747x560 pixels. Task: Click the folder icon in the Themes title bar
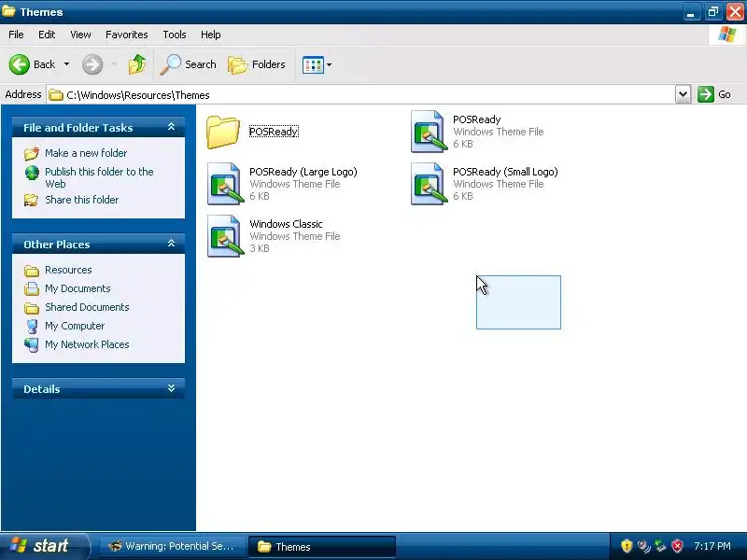(8, 10)
